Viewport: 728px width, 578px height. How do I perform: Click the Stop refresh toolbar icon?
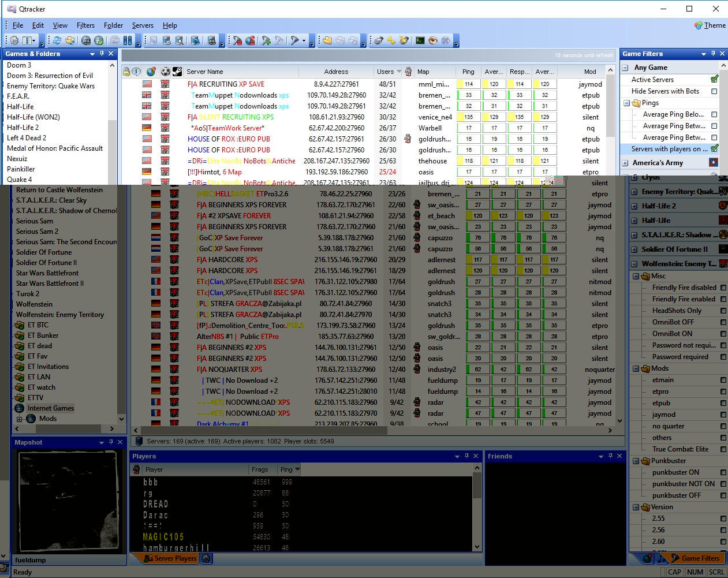(x=115, y=40)
